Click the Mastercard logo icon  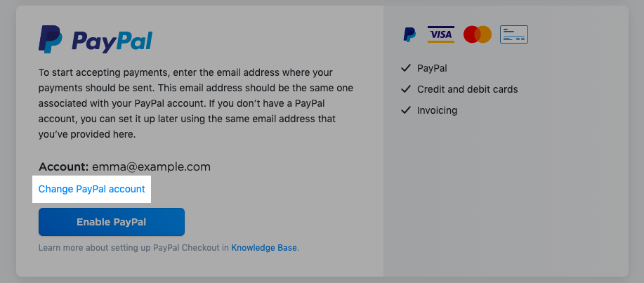(x=478, y=34)
